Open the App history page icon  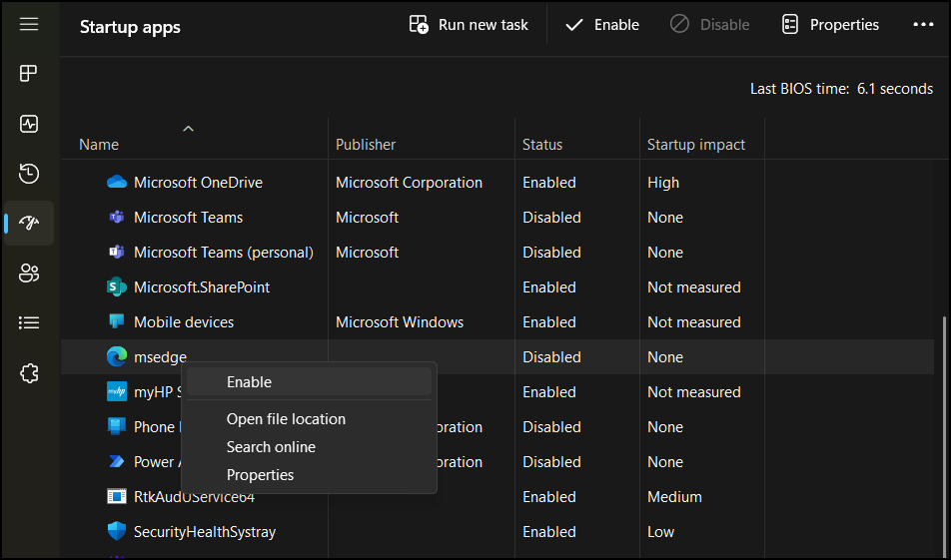[29, 174]
